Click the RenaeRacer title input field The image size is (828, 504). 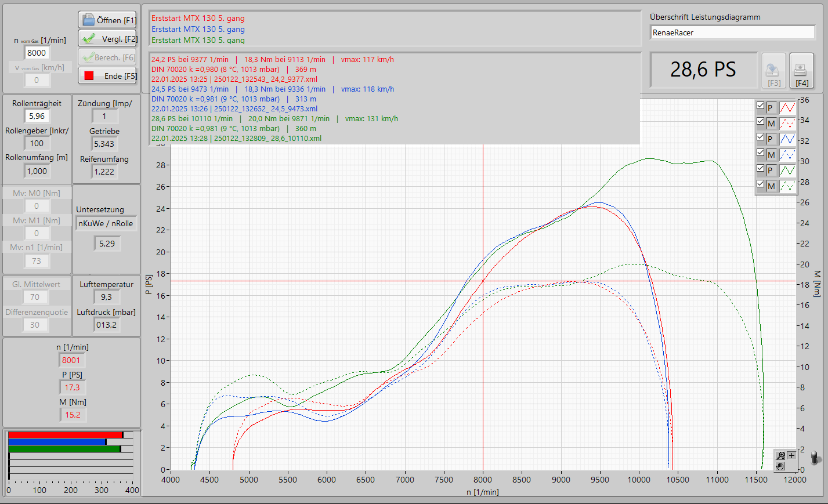tap(732, 33)
